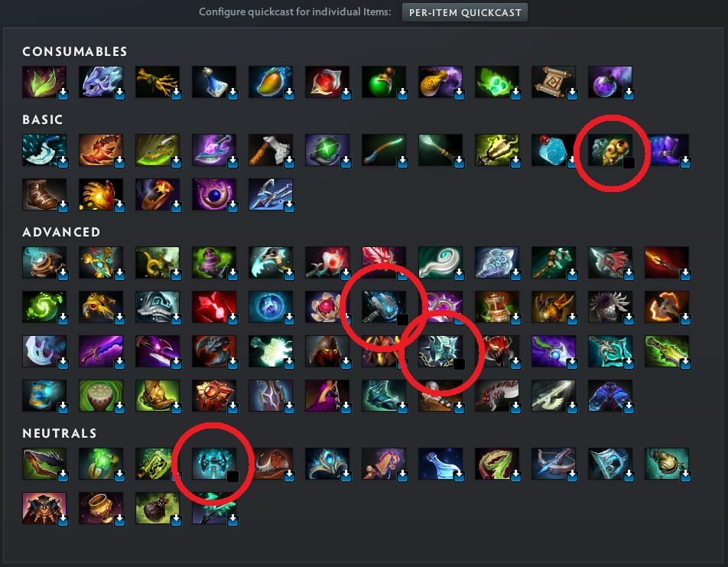The width and height of the screenshot is (728, 567).
Task: Enable quickcast badge on Shiva's Guard
Action: pyautogui.click(x=459, y=363)
